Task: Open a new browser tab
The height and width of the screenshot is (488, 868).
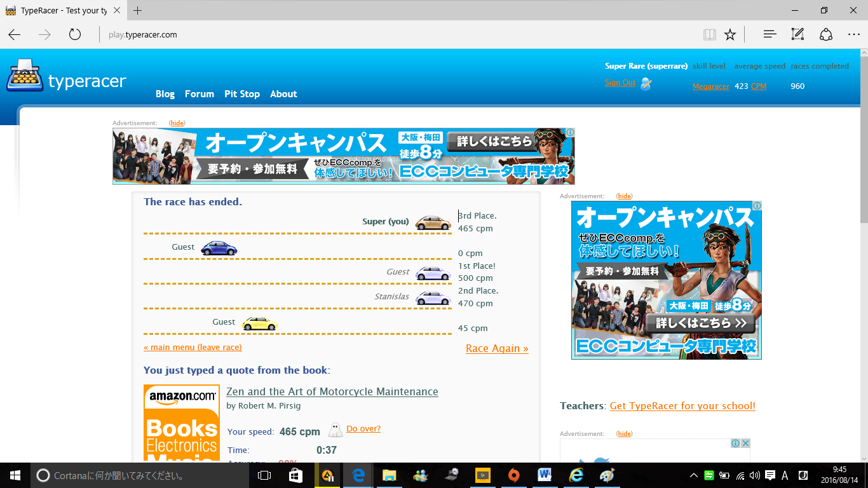Action: pos(138,11)
